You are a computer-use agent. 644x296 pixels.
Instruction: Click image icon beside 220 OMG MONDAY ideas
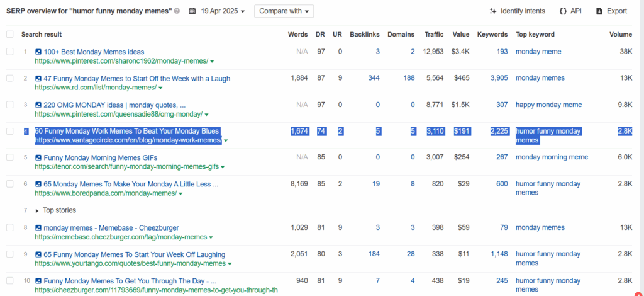click(x=38, y=105)
